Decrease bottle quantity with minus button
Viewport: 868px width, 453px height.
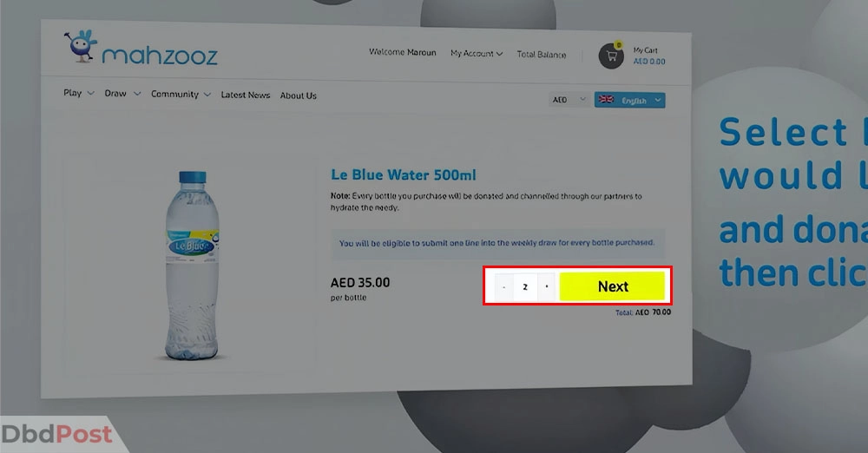503,287
